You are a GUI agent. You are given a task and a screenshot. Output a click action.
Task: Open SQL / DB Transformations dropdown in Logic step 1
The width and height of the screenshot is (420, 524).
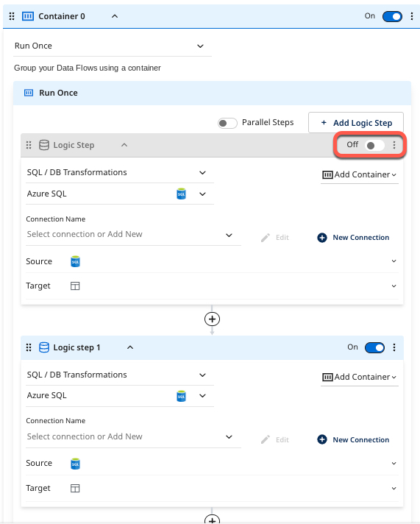(x=120, y=375)
